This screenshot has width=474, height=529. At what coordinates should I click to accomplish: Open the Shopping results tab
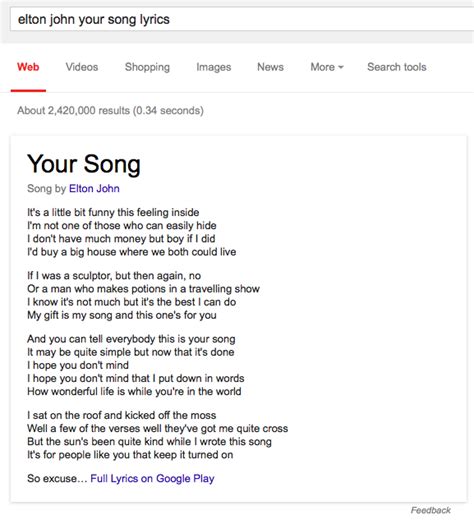(x=147, y=67)
